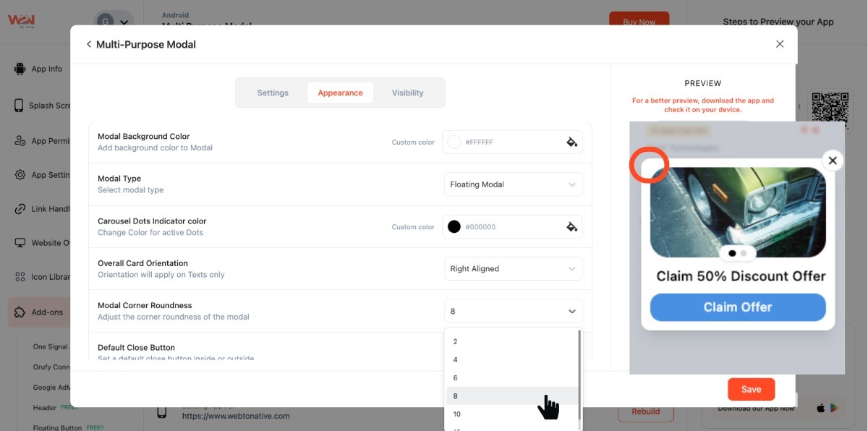Open the Modal Type dropdown

(513, 184)
